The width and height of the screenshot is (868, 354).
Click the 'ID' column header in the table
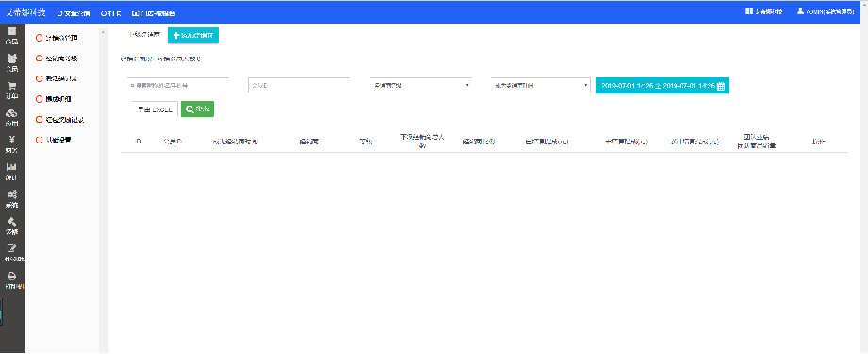tap(138, 142)
